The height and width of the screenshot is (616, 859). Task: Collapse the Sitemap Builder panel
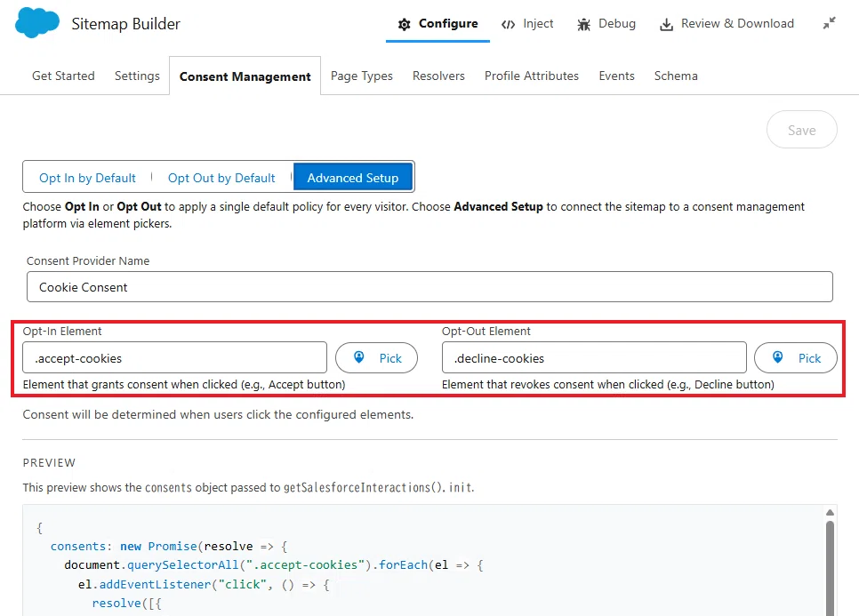click(830, 23)
